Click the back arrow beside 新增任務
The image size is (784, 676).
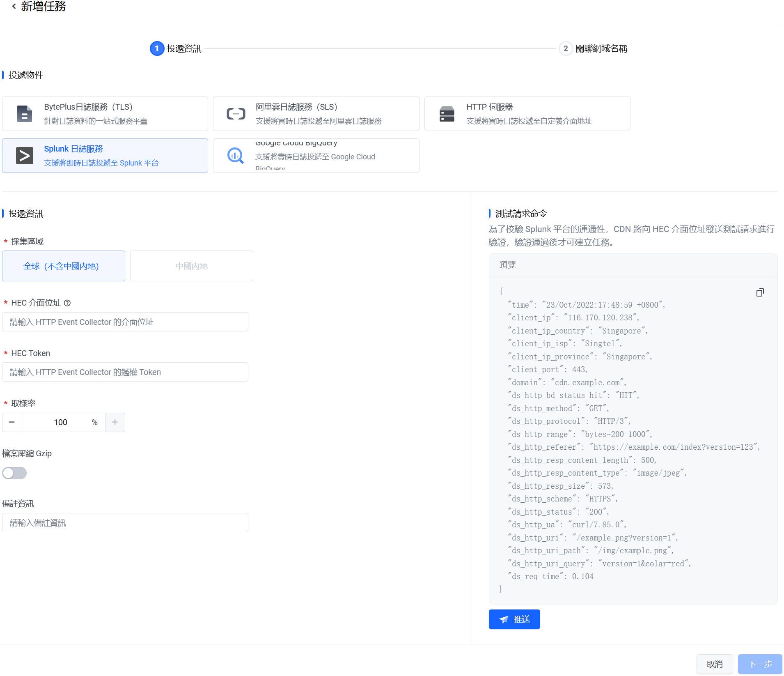coord(14,6)
